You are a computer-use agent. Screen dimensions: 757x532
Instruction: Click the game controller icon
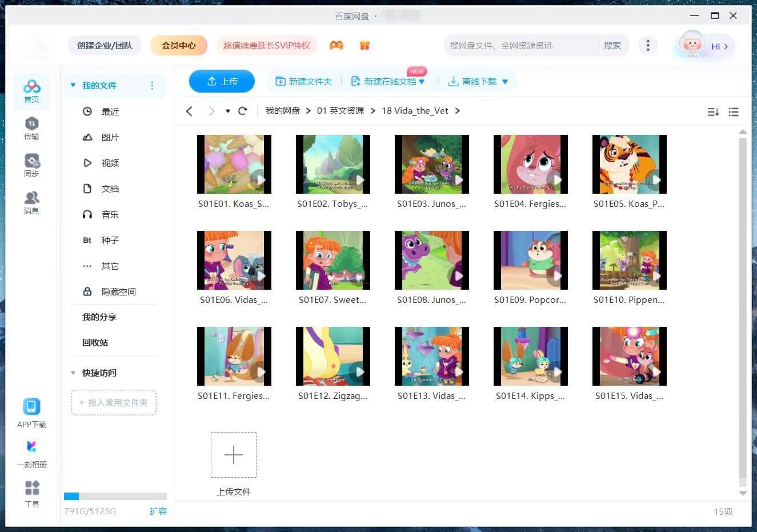coord(337,46)
